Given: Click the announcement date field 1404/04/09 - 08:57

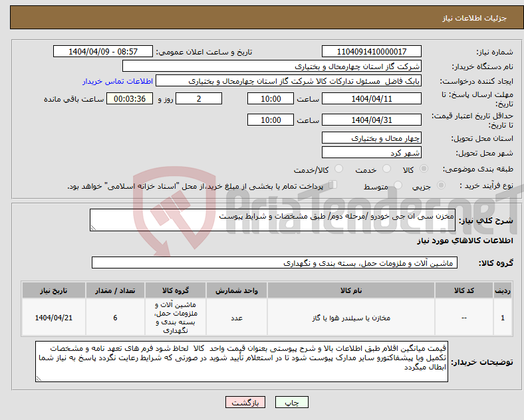Looking at the screenshot, I should pyautogui.click(x=103, y=51).
